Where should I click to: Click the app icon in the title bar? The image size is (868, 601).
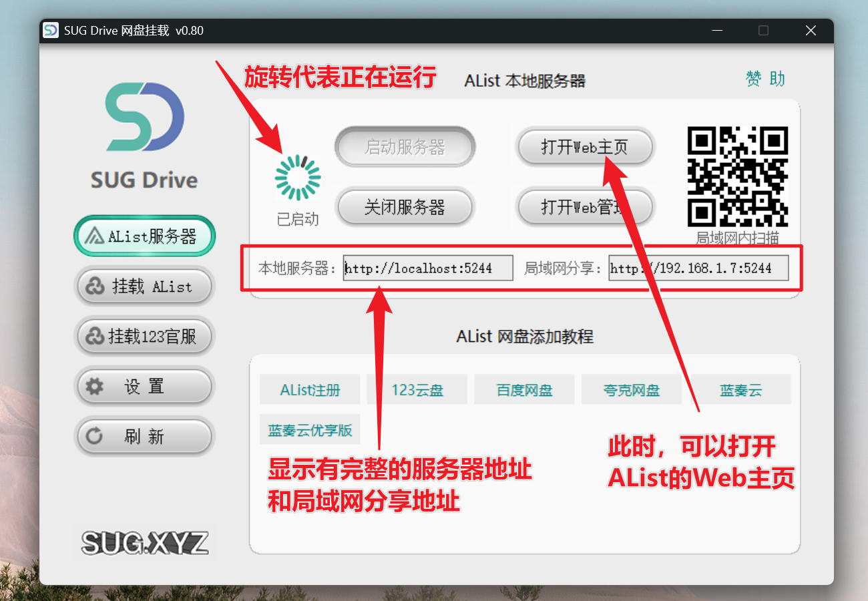click(51, 31)
